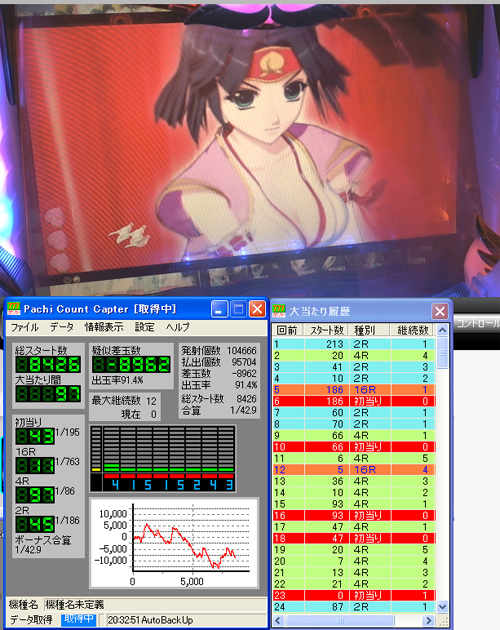
Task: Click the horizontal scrollbar thumb in history
Action: point(340,620)
